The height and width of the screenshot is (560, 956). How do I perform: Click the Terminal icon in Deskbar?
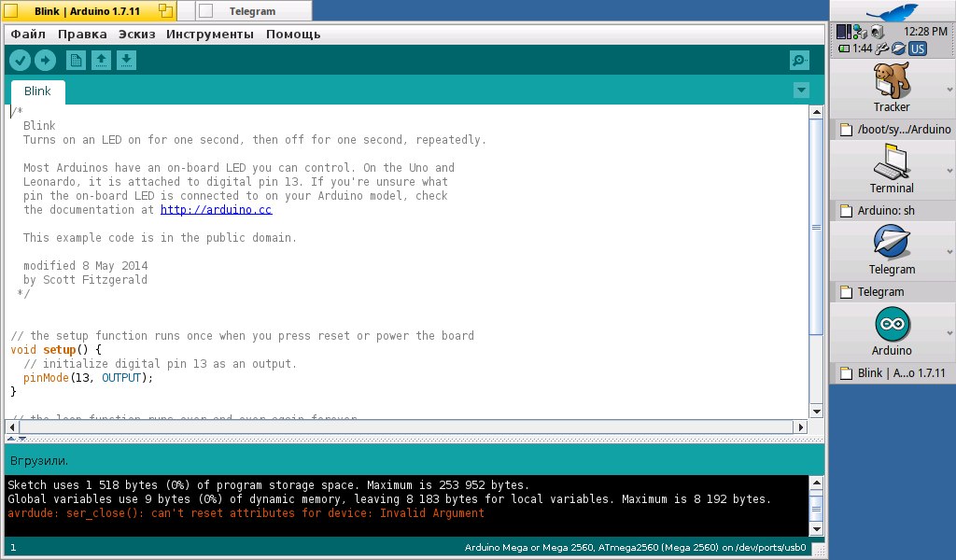[x=892, y=161]
